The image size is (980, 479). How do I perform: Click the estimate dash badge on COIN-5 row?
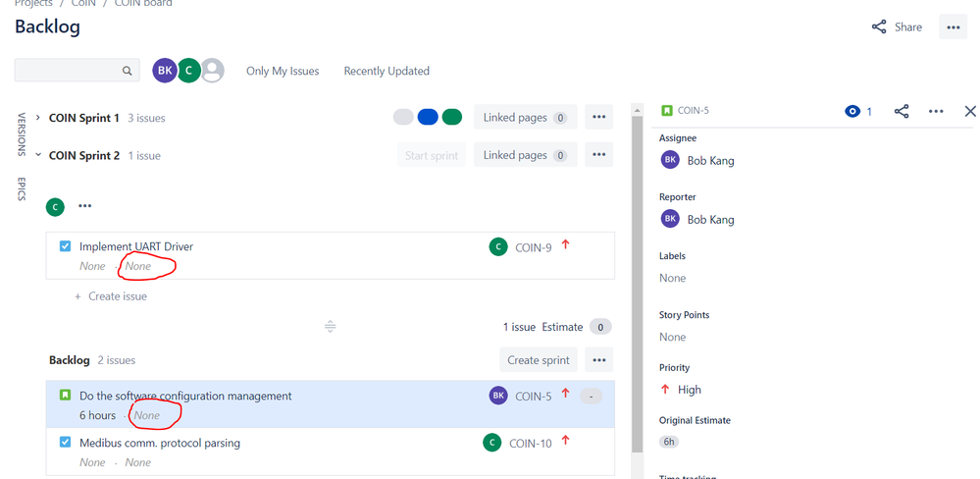592,396
